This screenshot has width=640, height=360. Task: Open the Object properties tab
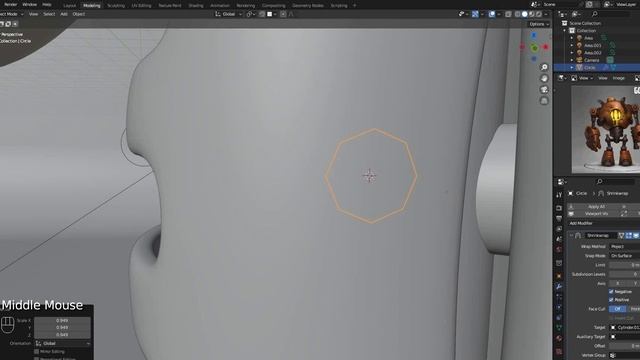click(x=559, y=276)
